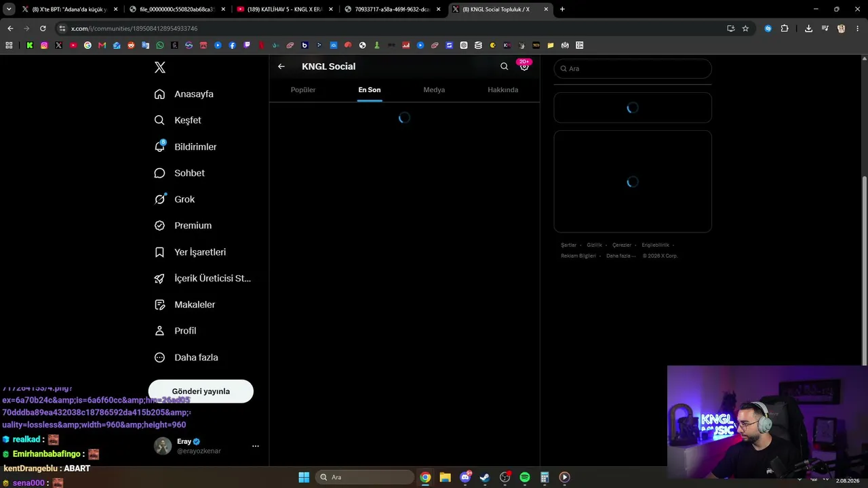
Task: Select the En Son tab
Action: 370,90
